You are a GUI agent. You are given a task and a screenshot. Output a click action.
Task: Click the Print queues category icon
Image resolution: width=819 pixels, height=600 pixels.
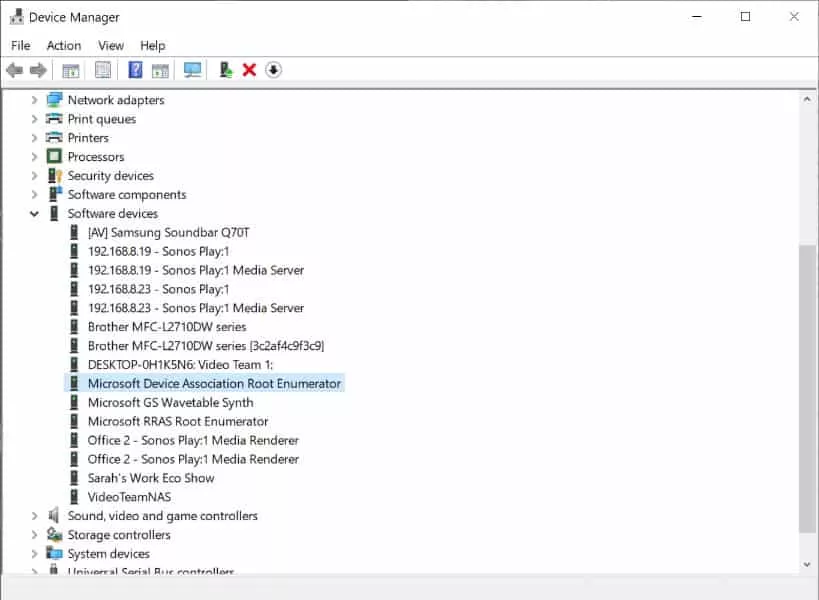[x=54, y=119]
